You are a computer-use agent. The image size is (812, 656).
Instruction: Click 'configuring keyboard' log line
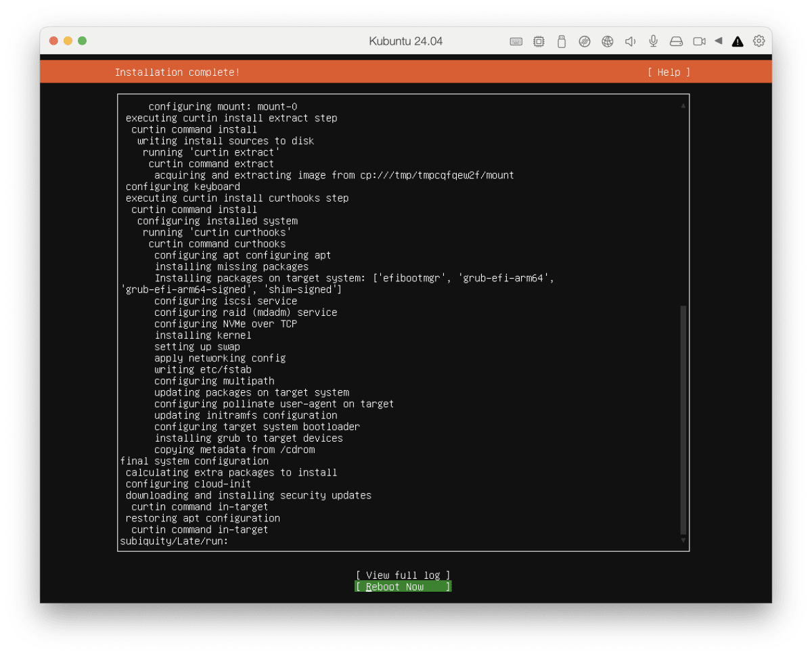(x=183, y=187)
